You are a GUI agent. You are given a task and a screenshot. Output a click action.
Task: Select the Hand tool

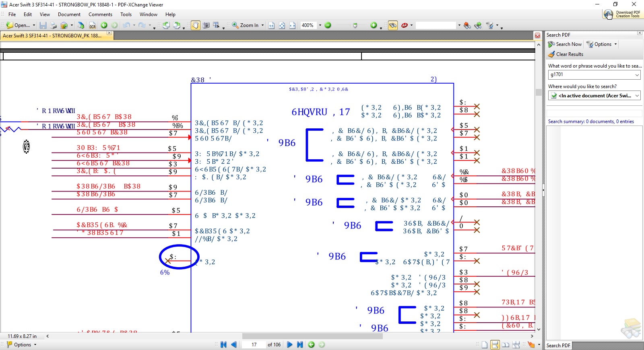point(195,25)
